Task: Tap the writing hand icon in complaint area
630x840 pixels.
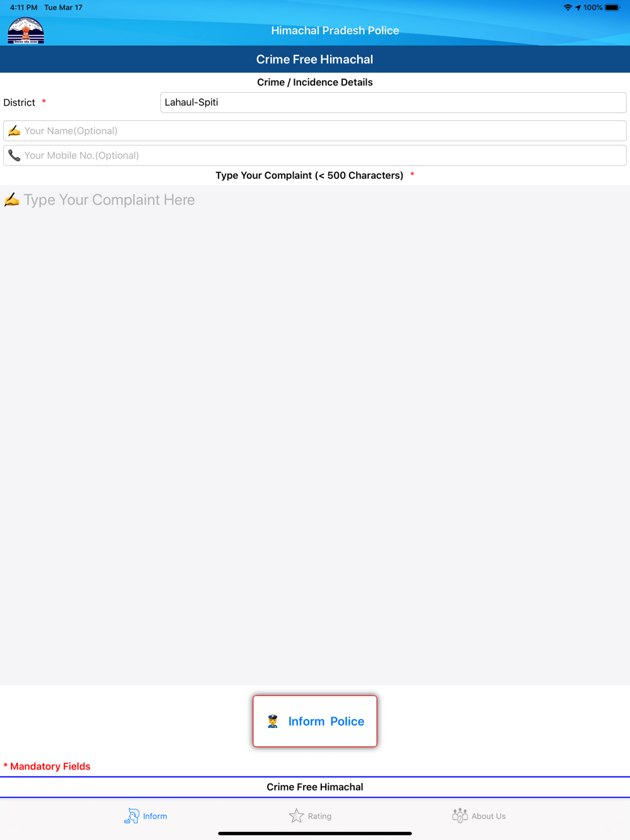Action: point(12,200)
